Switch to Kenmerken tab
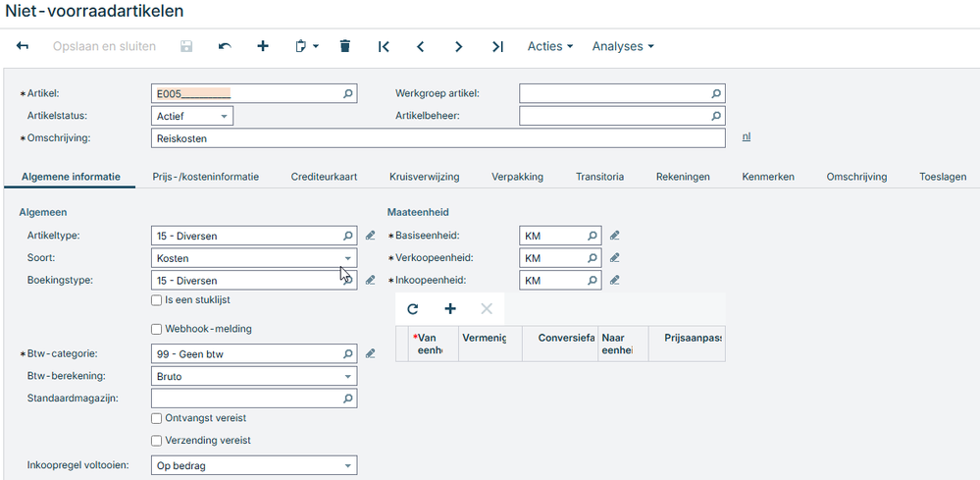 click(768, 177)
